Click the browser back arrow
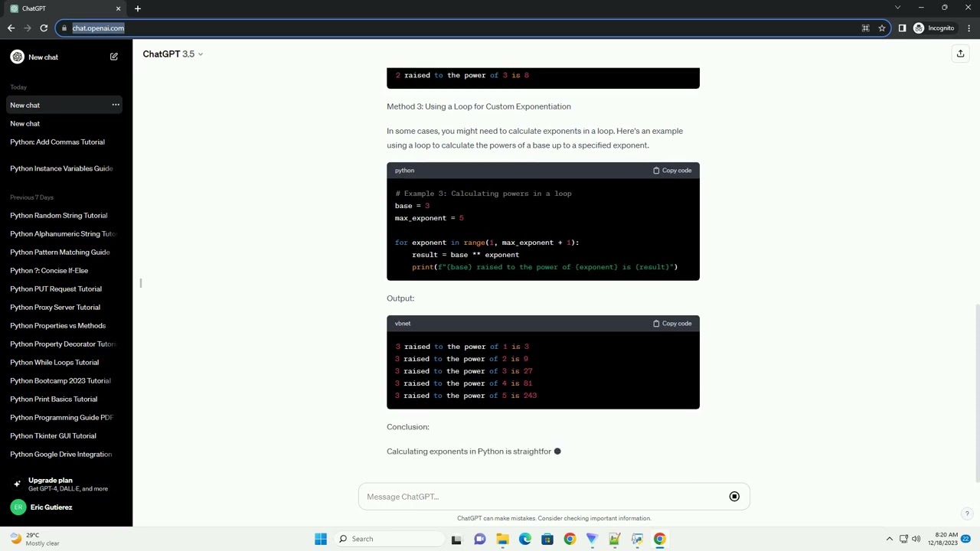Screen dimensions: 980x551 point(11,28)
